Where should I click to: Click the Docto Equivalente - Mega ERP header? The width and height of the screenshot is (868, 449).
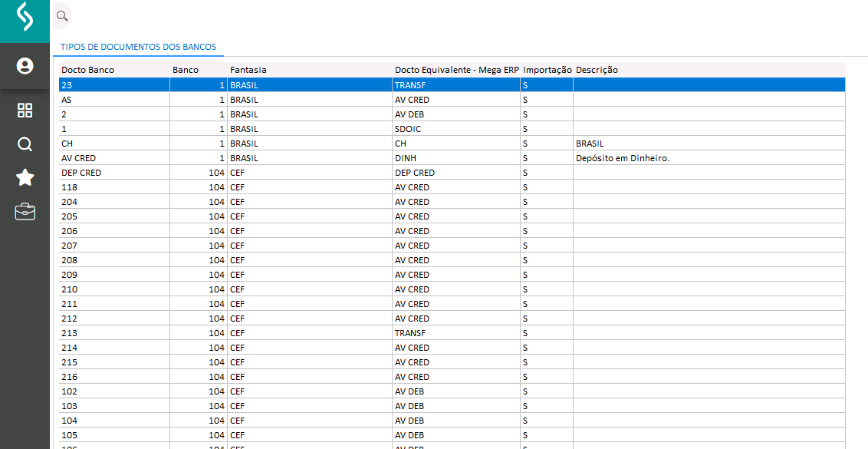[457, 70]
